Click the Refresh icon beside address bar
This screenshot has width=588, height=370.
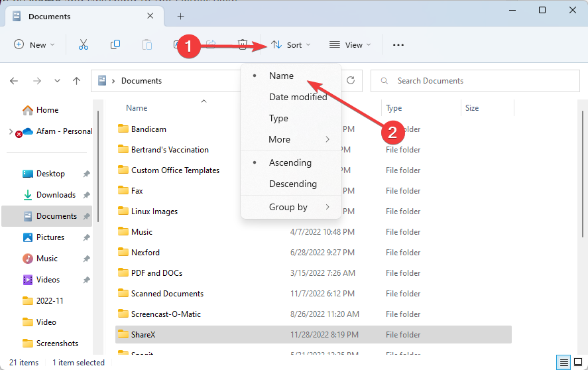click(x=351, y=81)
